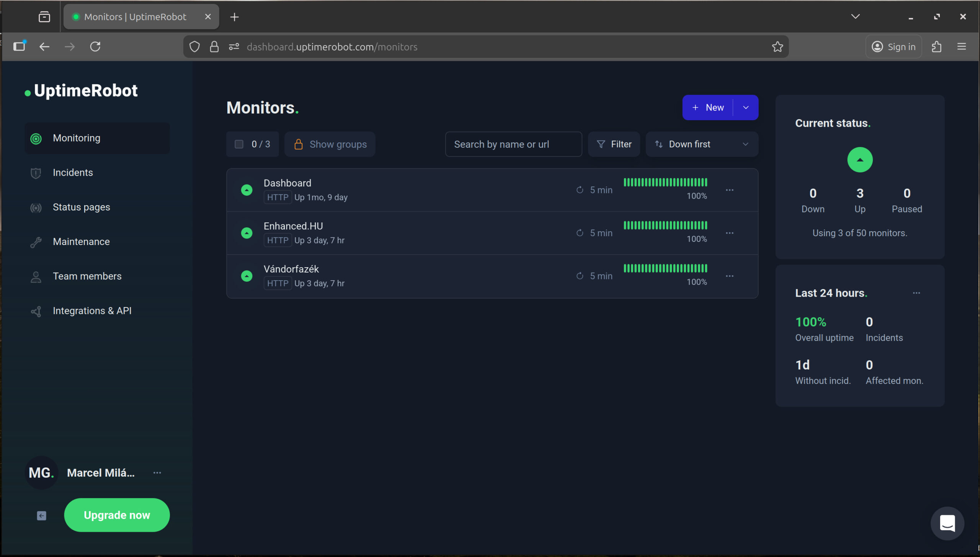Open the browser tab list chevron
980x557 pixels.
tap(855, 16)
